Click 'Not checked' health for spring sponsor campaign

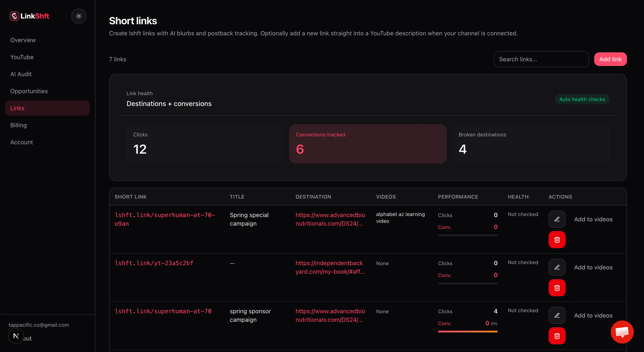(523, 310)
